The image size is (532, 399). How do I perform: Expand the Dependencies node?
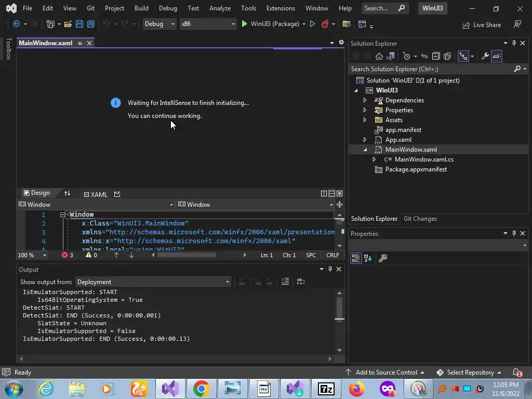coord(365,100)
